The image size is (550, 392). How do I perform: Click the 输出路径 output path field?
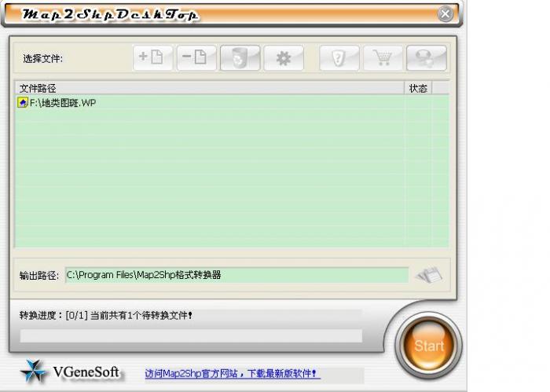coord(236,275)
